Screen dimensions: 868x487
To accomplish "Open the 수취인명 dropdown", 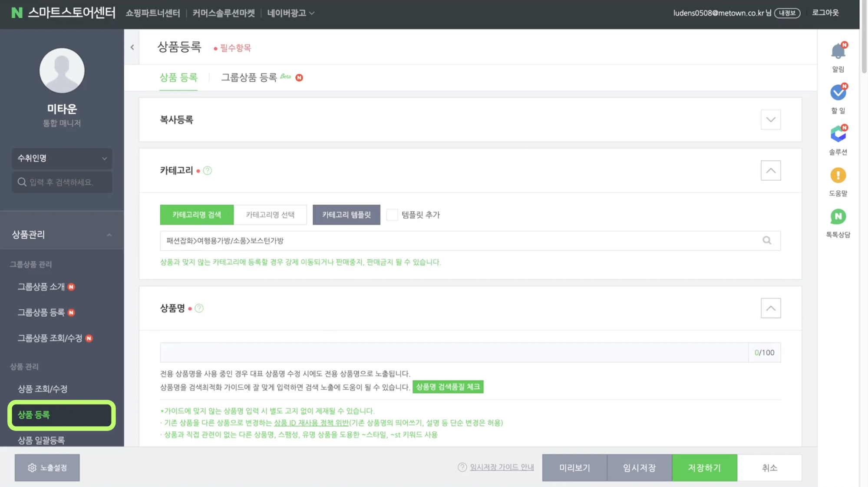I will (x=62, y=159).
